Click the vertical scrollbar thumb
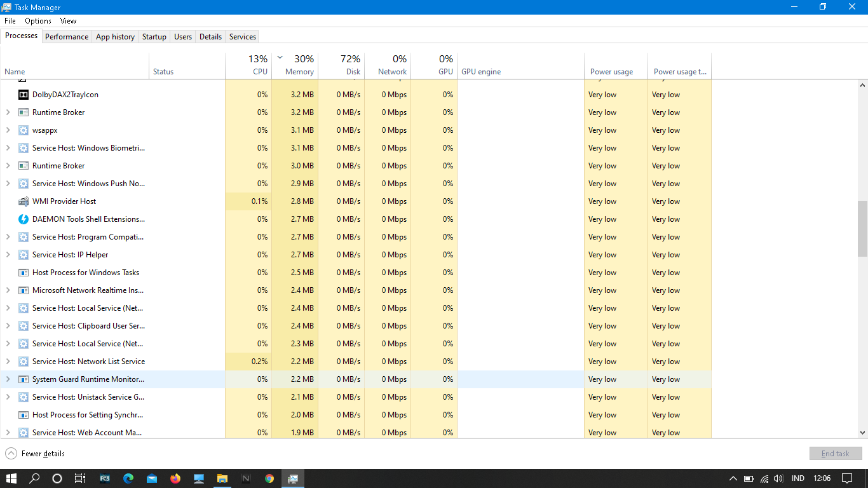This screenshot has width=868, height=488. click(x=862, y=229)
